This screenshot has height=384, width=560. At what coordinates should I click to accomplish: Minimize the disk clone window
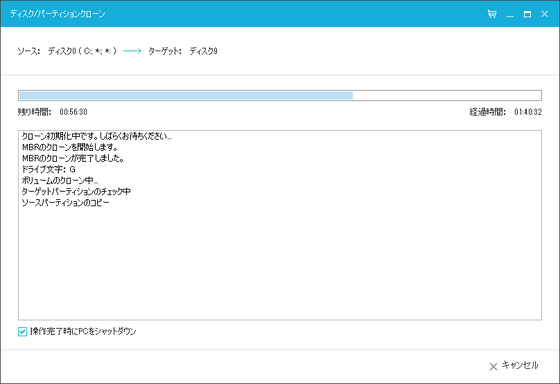pos(510,14)
